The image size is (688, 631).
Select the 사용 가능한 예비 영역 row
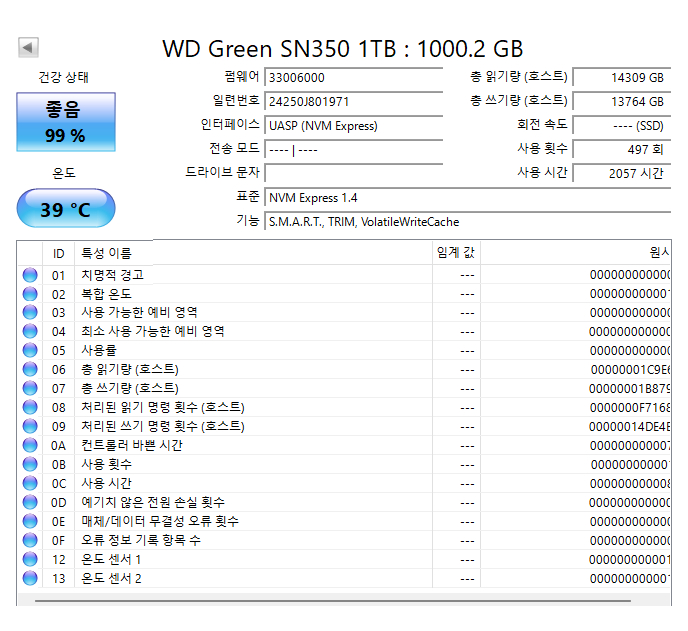click(x=344, y=313)
